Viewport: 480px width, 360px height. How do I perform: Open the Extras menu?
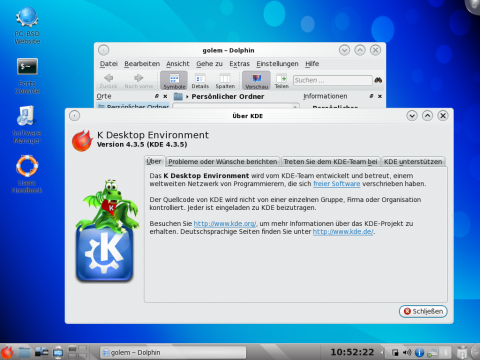239,64
